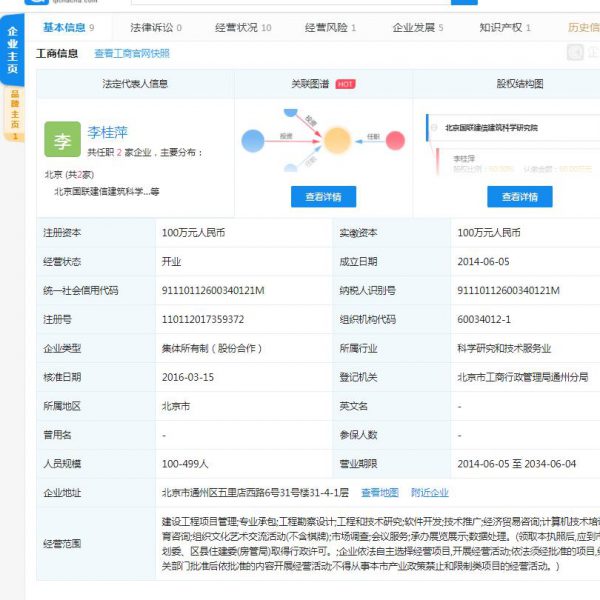The image size is (600, 600).
Task: Click the 科学研究和技术服务业 industry value
Action: tap(504, 349)
